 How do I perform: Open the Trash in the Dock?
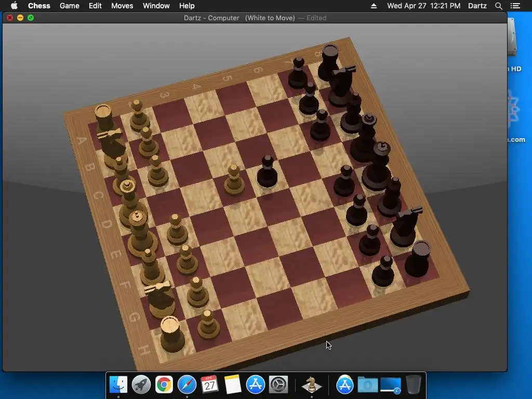pyautogui.click(x=413, y=385)
